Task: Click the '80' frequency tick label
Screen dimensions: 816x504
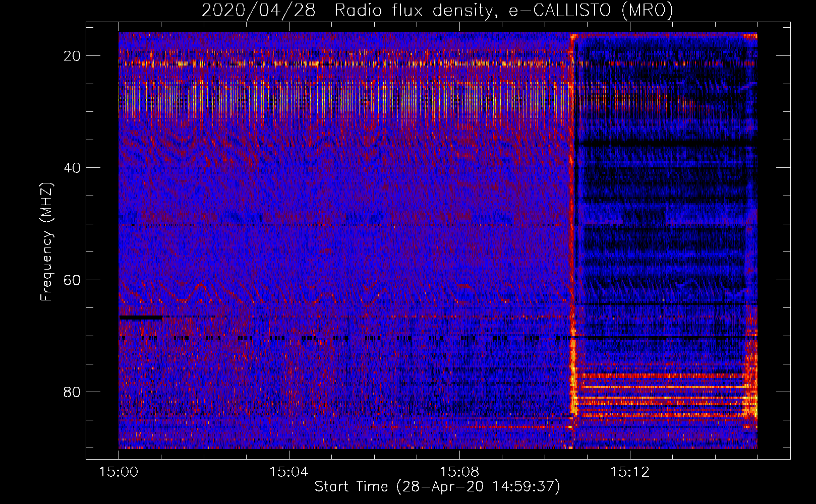Action: pos(72,392)
